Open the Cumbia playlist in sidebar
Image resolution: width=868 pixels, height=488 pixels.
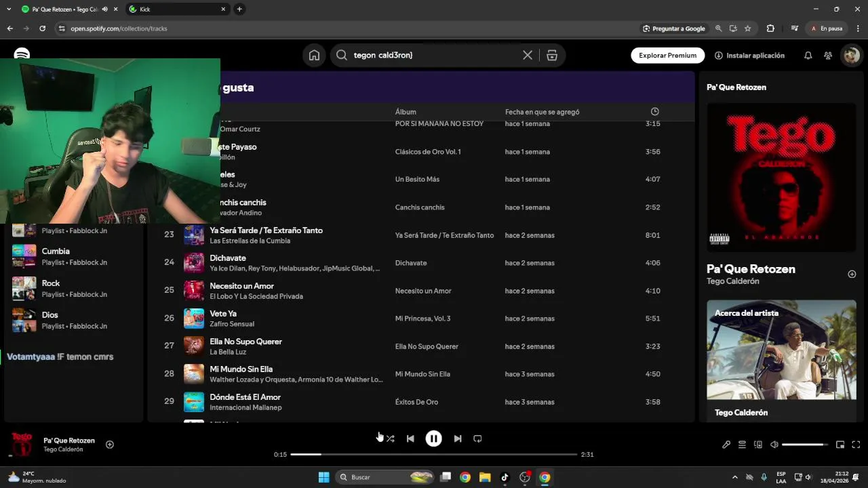73,256
